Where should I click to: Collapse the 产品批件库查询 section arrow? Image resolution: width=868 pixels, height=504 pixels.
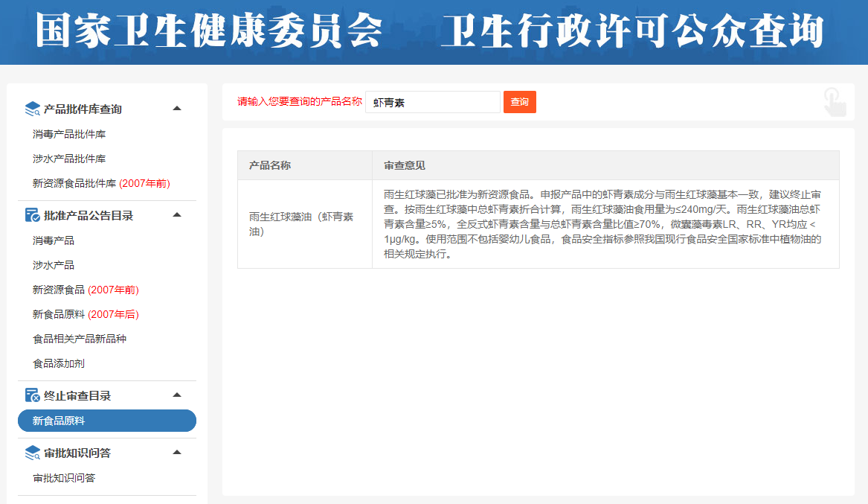[x=177, y=109]
